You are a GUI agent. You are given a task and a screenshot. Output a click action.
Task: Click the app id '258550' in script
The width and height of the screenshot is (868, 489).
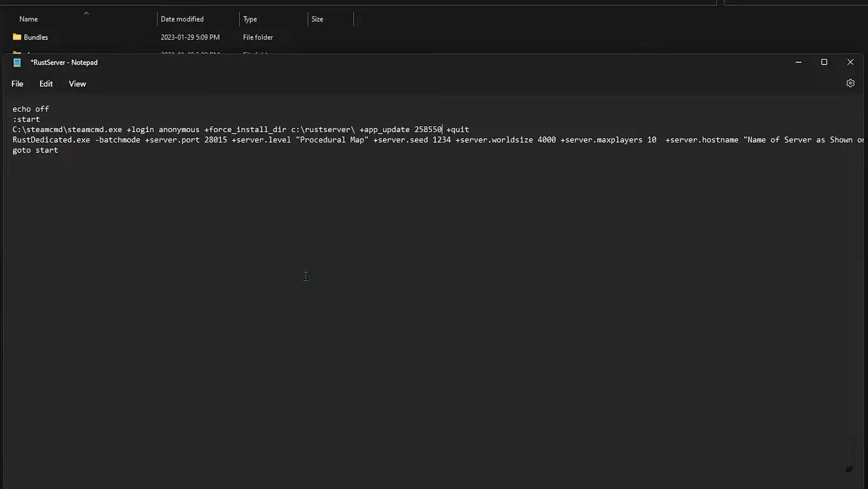click(428, 129)
